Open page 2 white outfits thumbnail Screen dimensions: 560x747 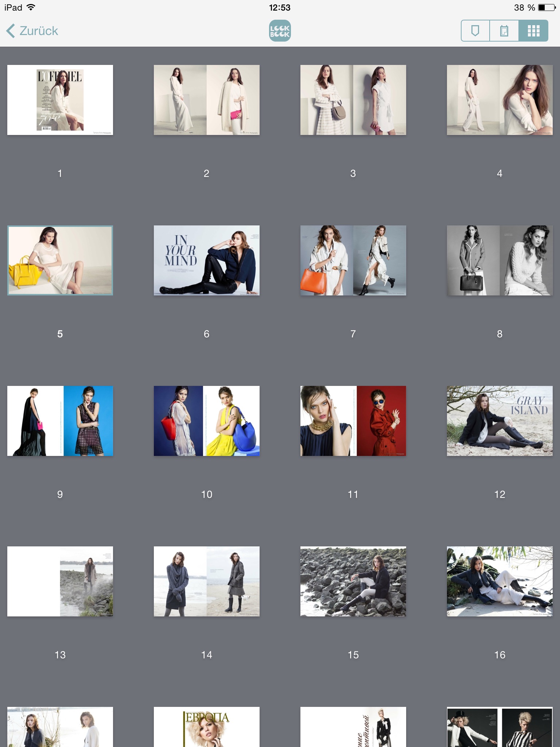click(x=207, y=100)
